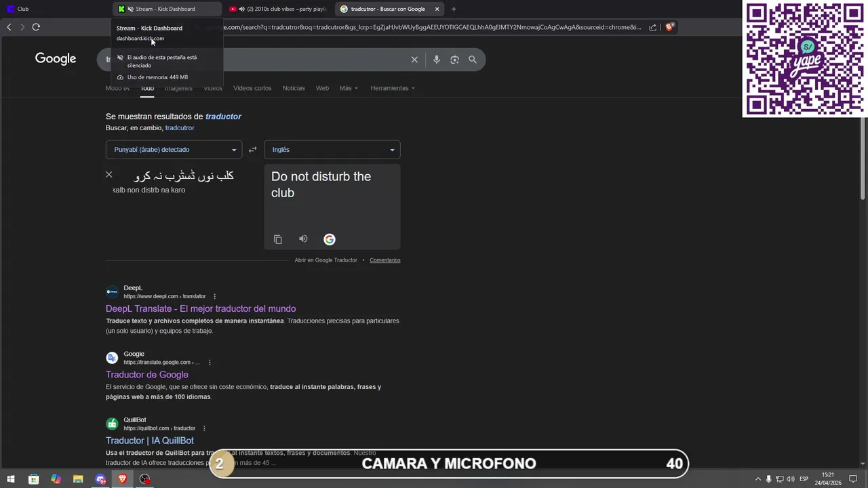Image resolution: width=868 pixels, height=488 pixels.
Task: Open Traductor de Google result link
Action: click(x=147, y=375)
